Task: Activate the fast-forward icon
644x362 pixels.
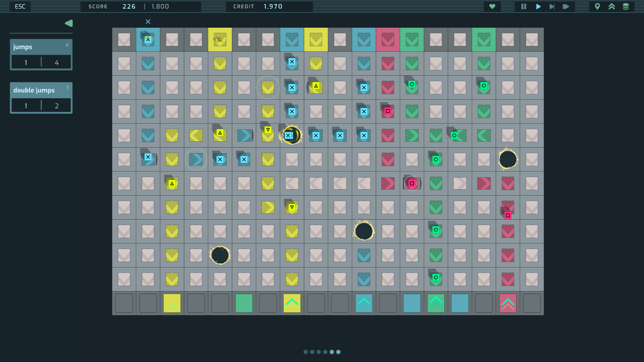Action: 566,6
